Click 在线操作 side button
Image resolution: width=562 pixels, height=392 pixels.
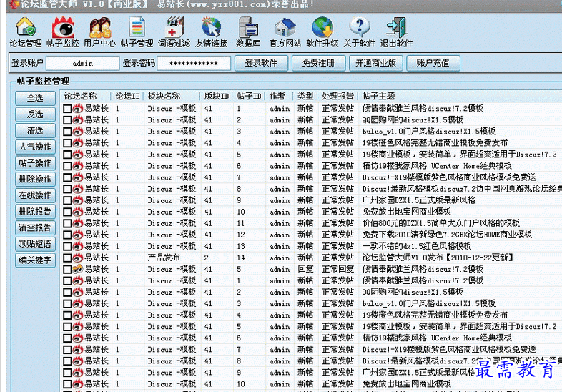[35, 195]
